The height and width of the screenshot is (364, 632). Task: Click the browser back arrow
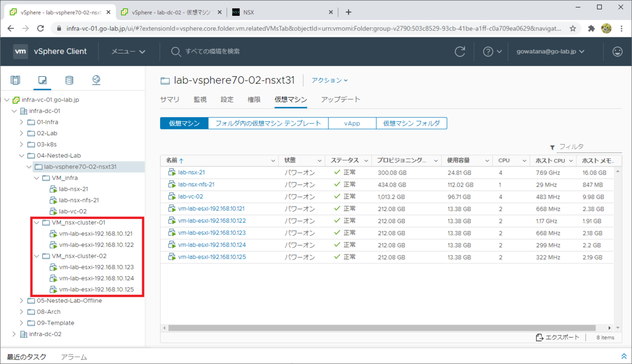(11, 29)
